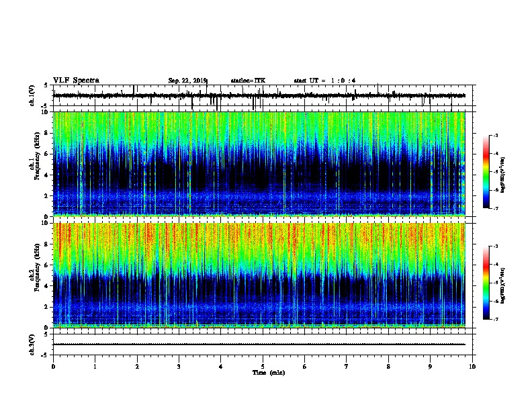Click the "-3" tick on ch.1 colorbar
Image resolution: width=532 pixels, height=411 pixels.
495,135
